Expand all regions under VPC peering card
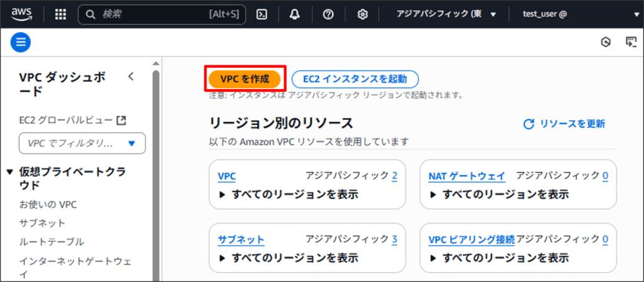Screen dimensions: 644x282 [499, 258]
